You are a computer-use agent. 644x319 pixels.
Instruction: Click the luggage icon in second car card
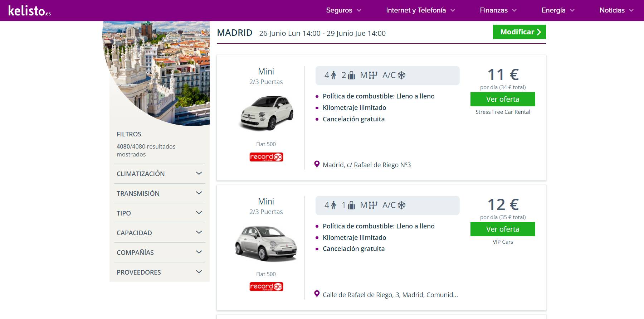click(x=351, y=205)
